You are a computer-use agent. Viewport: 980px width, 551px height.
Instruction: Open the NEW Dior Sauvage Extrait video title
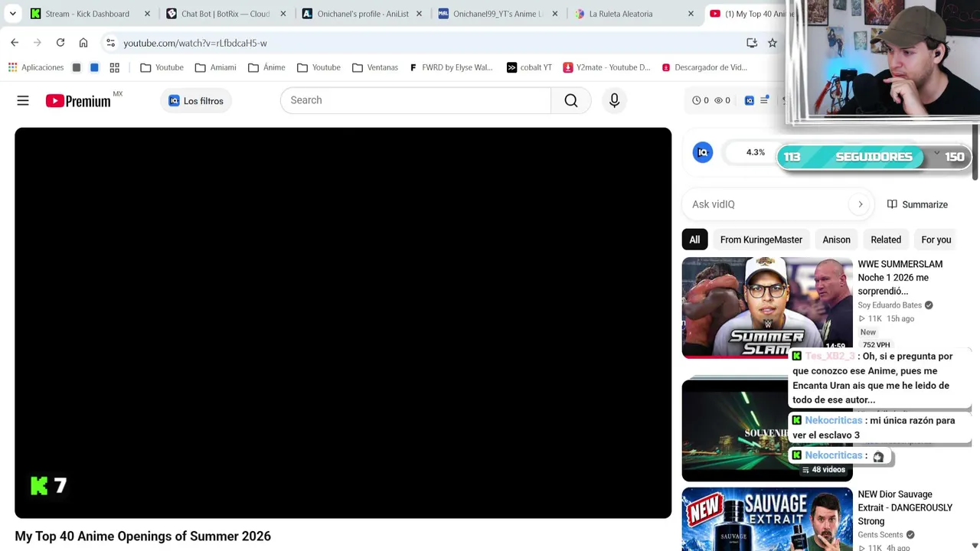905,507
